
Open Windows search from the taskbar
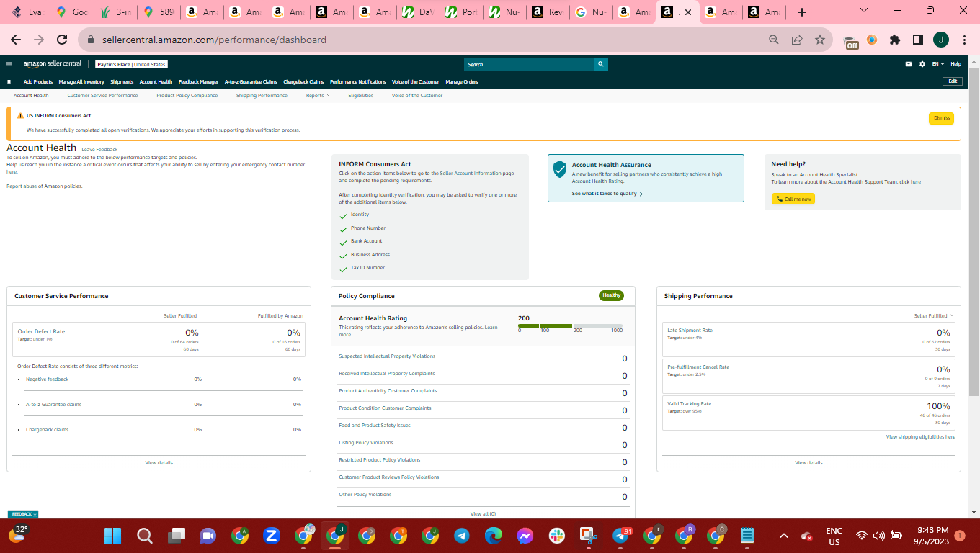coord(145,536)
